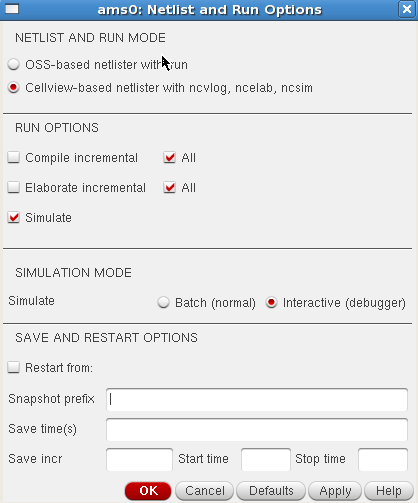Choose Interactive (debugger) simulation mode

click(271, 302)
